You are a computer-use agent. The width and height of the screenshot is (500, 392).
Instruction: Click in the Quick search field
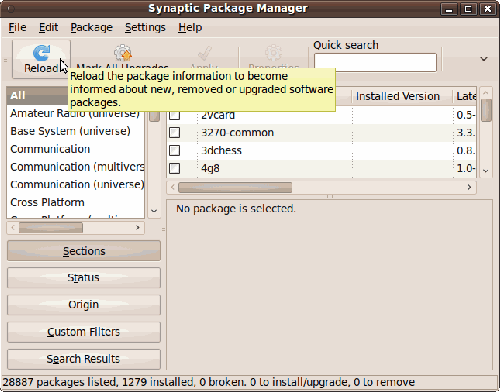click(x=375, y=62)
